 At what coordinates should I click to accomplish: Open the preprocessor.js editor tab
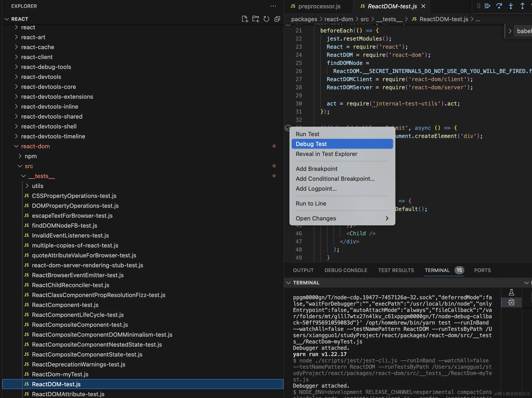[x=319, y=6]
